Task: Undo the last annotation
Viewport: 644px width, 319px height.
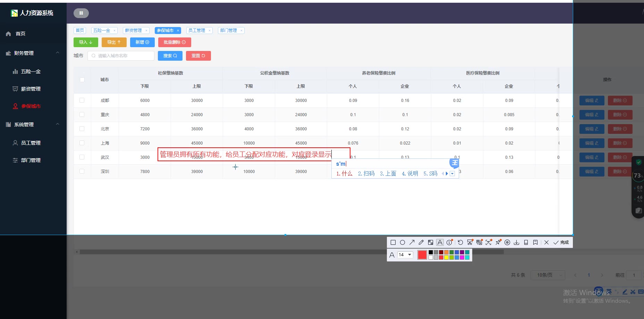Action: tap(460, 242)
